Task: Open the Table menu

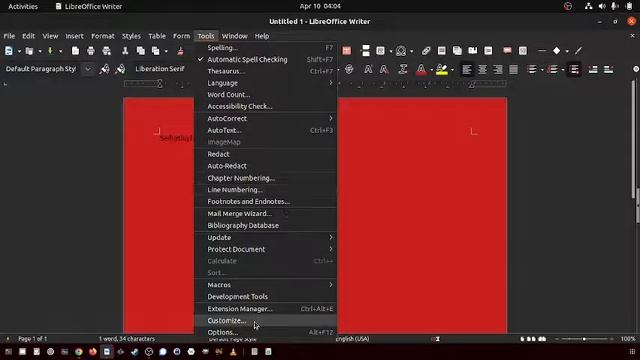Action: (157, 36)
